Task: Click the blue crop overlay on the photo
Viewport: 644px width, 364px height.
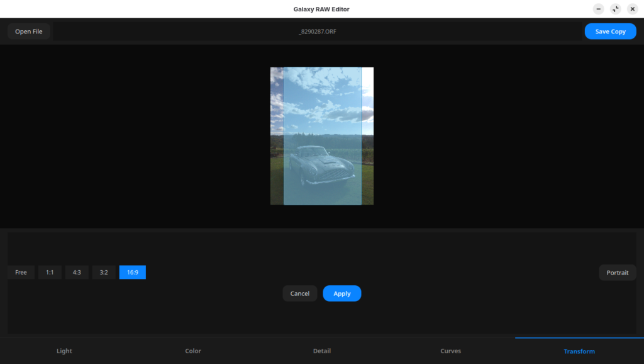Action: pos(323,136)
